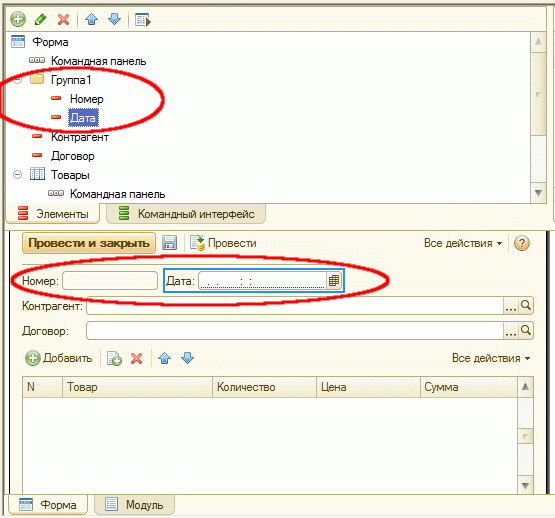Switch to the Модуль tab
This screenshot has width=555, height=518.
click(x=135, y=505)
